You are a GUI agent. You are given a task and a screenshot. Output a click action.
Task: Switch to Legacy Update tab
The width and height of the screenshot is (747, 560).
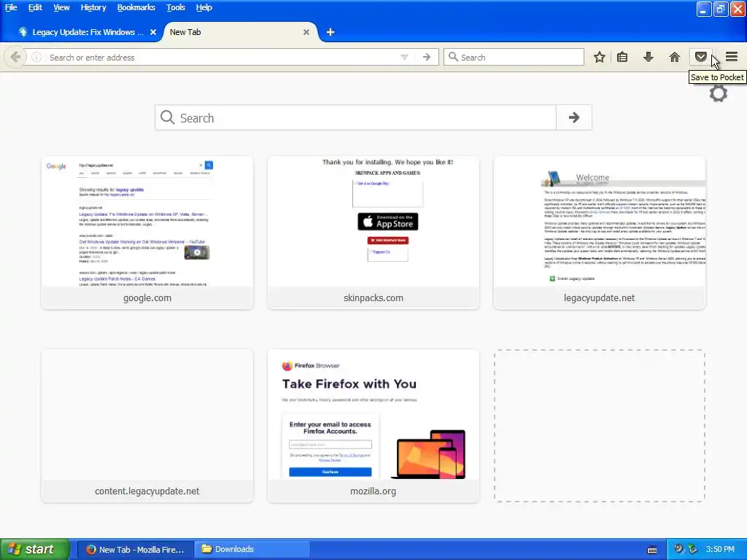tap(88, 32)
